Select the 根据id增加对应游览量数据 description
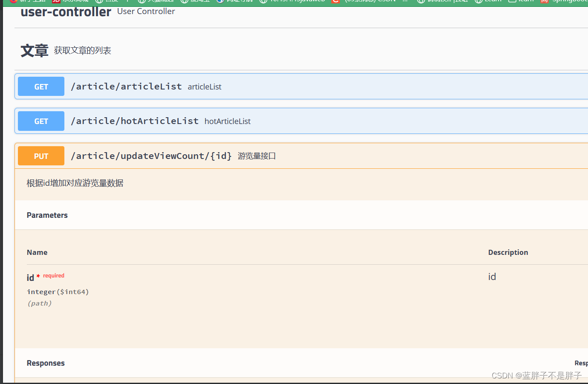This screenshot has height=384, width=588. pyautogui.click(x=75, y=183)
